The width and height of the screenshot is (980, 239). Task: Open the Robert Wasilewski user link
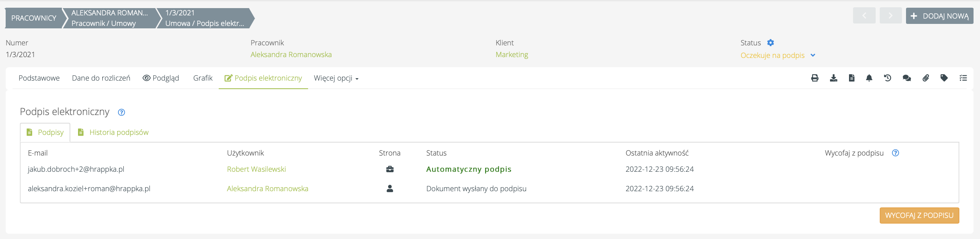pos(256,169)
